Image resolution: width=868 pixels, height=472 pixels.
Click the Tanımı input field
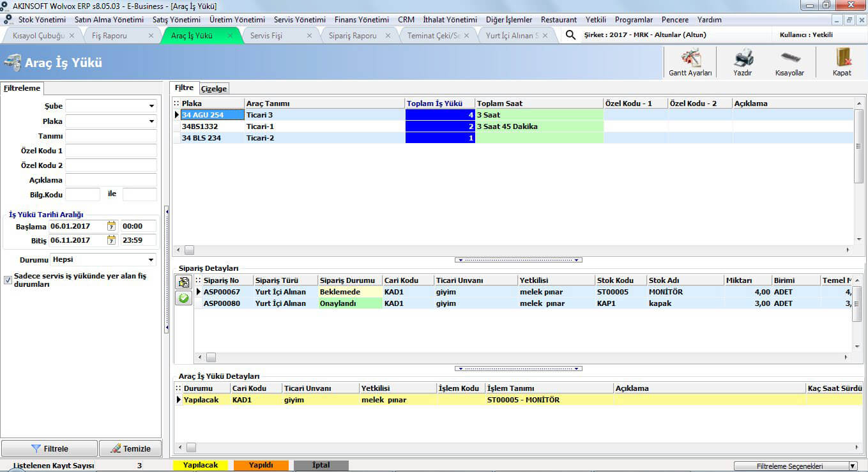(111, 136)
